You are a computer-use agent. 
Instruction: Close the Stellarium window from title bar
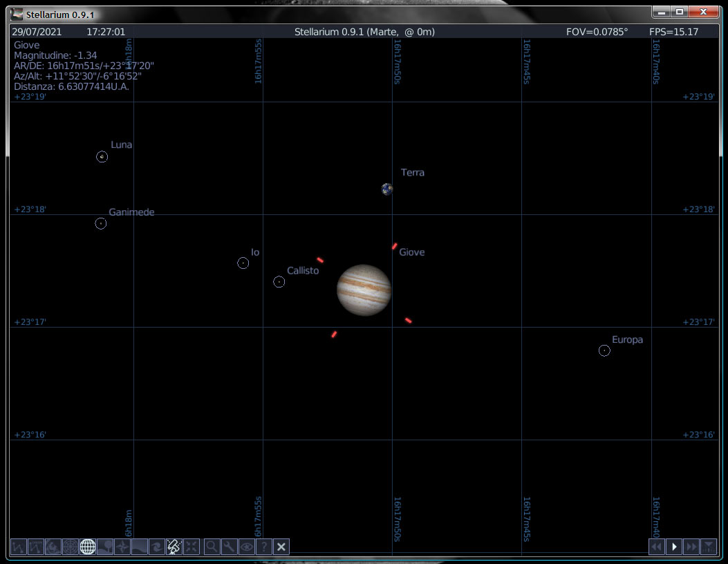pos(703,12)
